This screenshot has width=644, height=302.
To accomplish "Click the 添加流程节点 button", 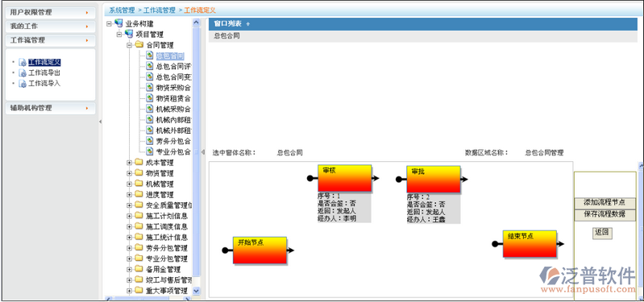I will click(x=605, y=203).
